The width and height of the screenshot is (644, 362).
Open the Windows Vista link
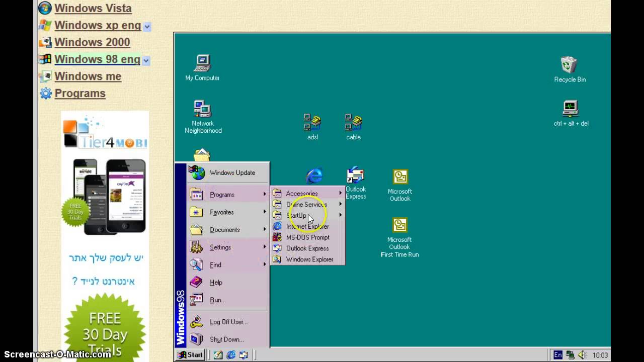(93, 8)
